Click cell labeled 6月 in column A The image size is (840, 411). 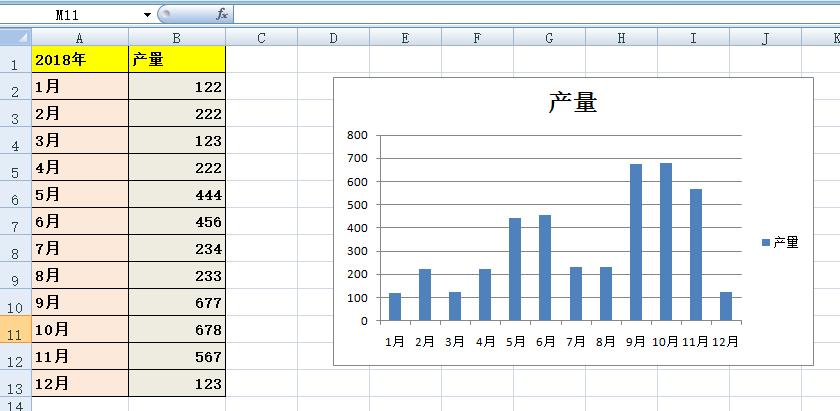(x=80, y=221)
